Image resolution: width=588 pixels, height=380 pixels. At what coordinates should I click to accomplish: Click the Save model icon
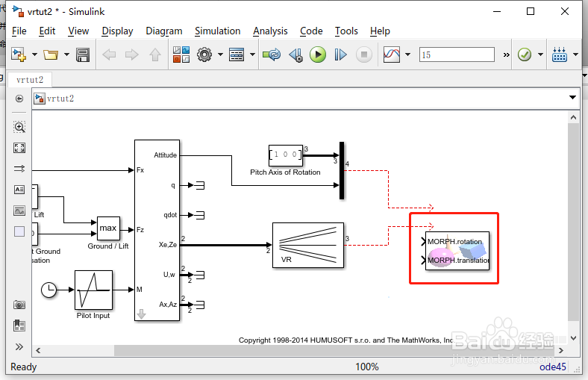click(83, 54)
